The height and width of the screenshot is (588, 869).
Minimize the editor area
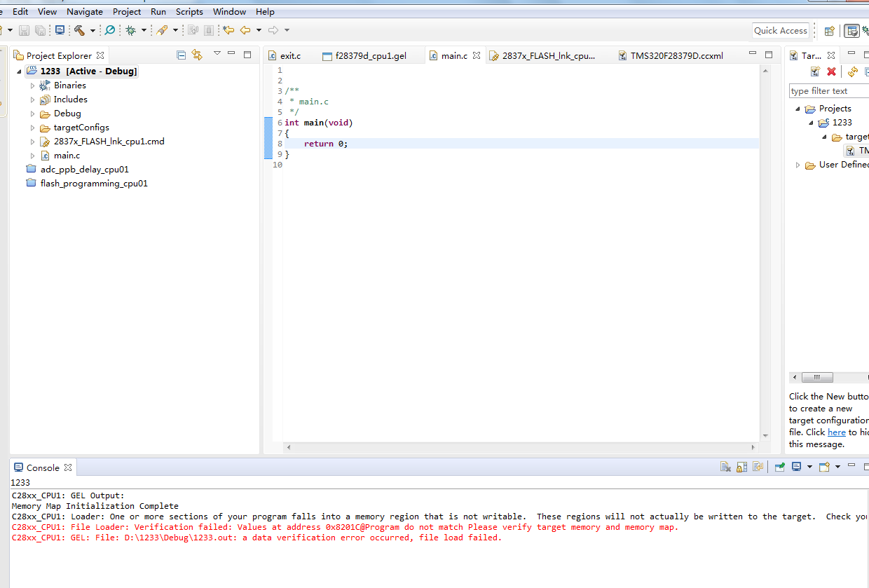pyautogui.click(x=753, y=54)
